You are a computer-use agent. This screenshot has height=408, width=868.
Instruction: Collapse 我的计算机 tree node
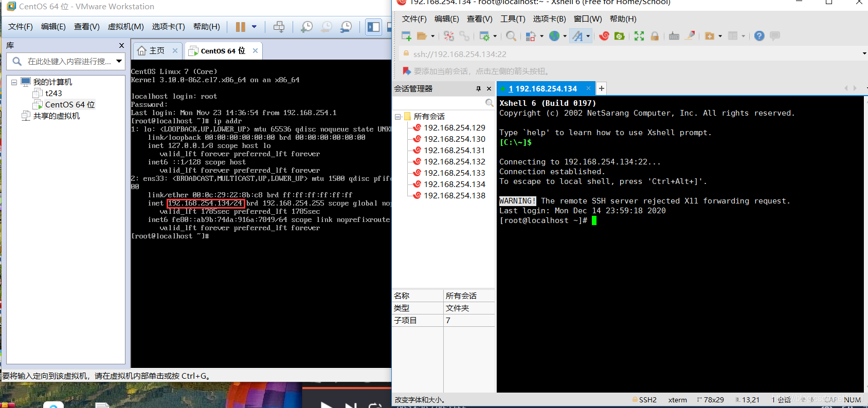point(14,82)
